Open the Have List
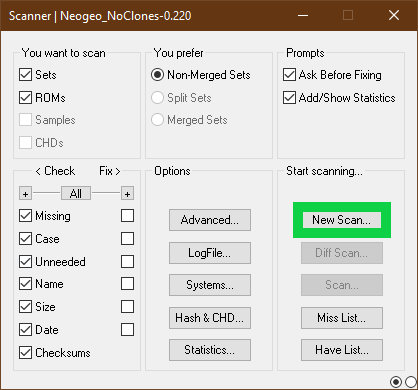418x390 pixels. point(342,350)
